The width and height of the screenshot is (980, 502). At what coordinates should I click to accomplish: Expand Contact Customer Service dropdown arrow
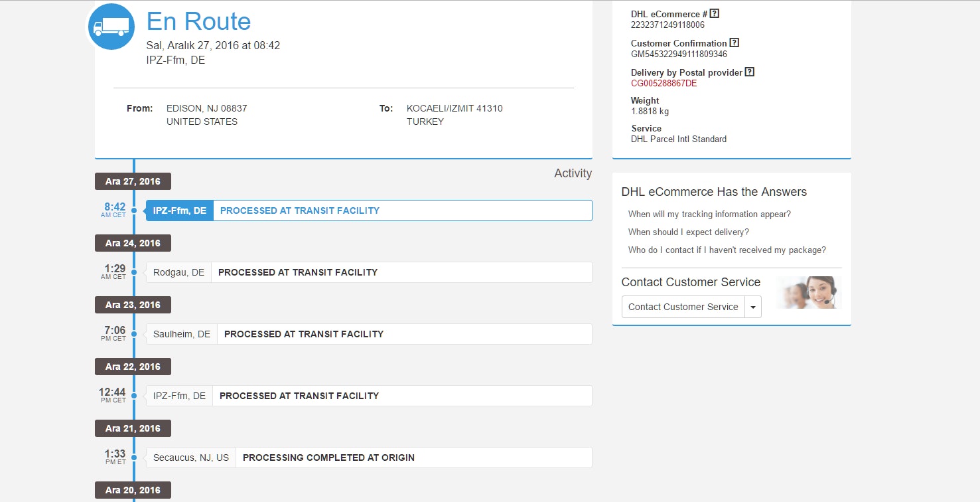753,307
